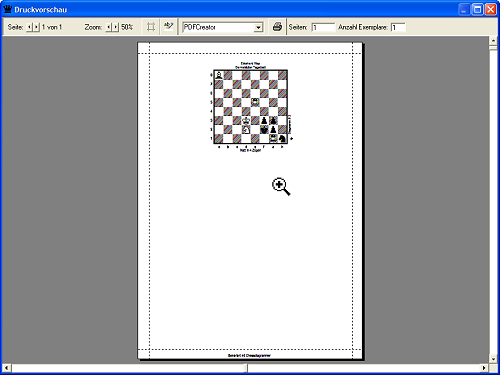Click the vertical scrollbar down arrow
This screenshot has width=500, height=375.
coord(493,359)
